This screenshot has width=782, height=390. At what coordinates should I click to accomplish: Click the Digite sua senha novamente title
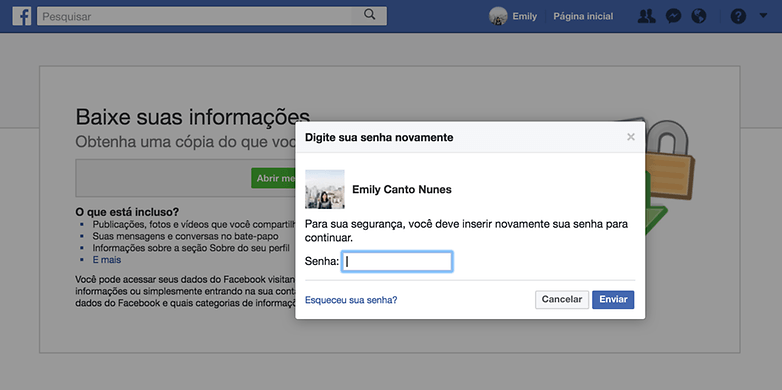click(x=379, y=137)
